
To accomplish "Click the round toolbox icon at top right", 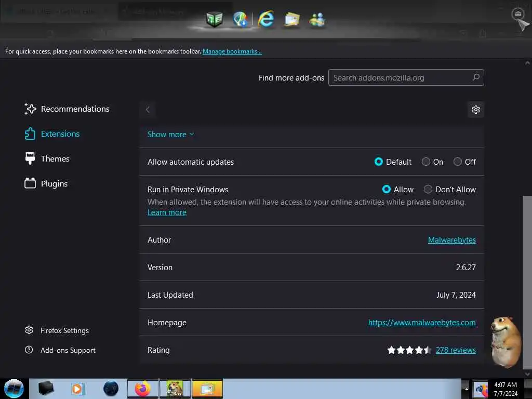I will 518,14.
